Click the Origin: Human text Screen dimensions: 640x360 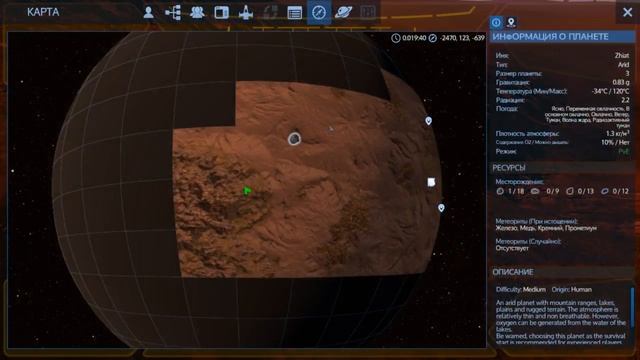tap(572, 289)
